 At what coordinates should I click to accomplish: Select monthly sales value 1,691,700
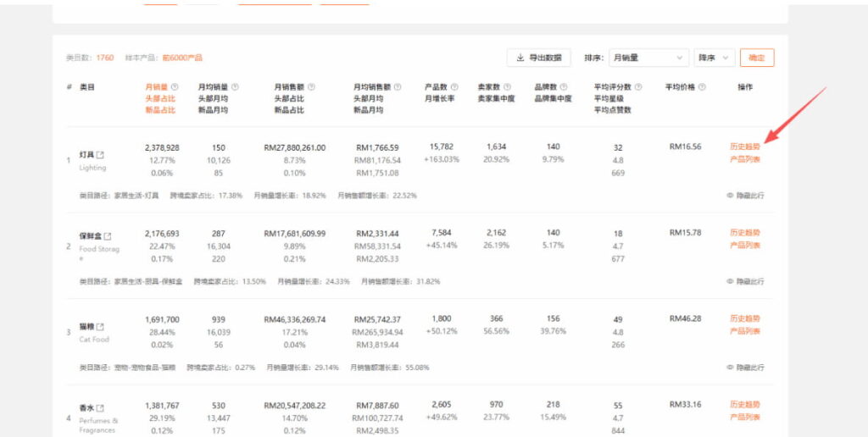click(162, 320)
